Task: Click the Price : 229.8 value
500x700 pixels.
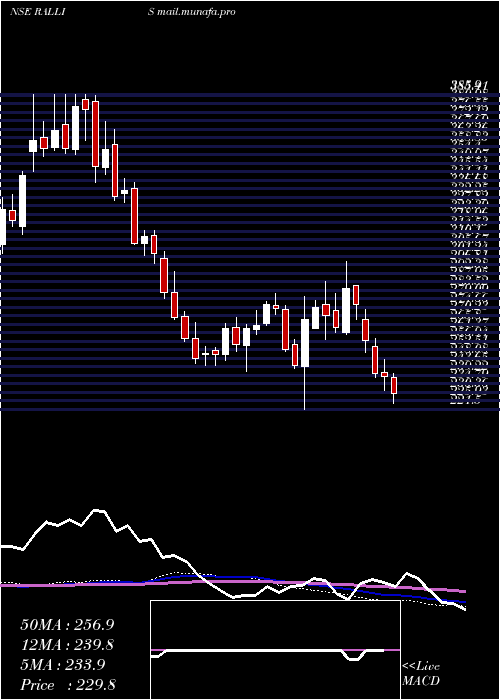Action: [x=68, y=685]
